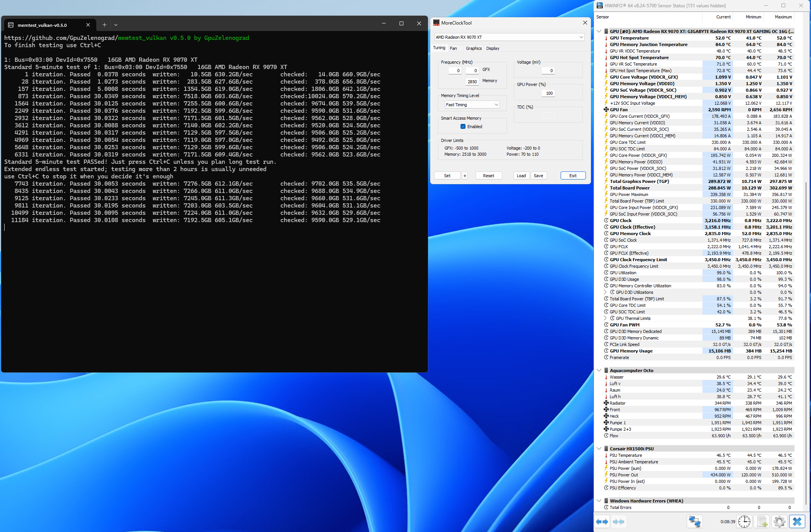The image size is (811, 532).
Task: Click the Memory frequency input field
Action: point(472,82)
